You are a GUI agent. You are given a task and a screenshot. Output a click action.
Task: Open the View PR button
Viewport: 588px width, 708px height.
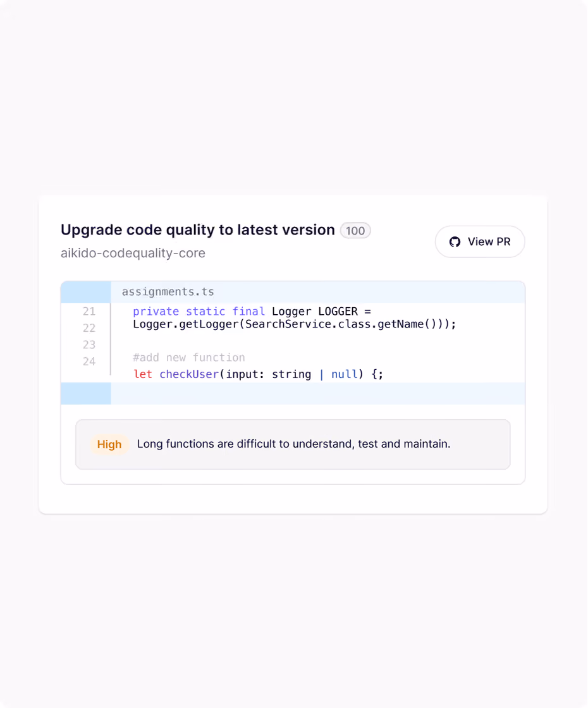click(x=480, y=241)
